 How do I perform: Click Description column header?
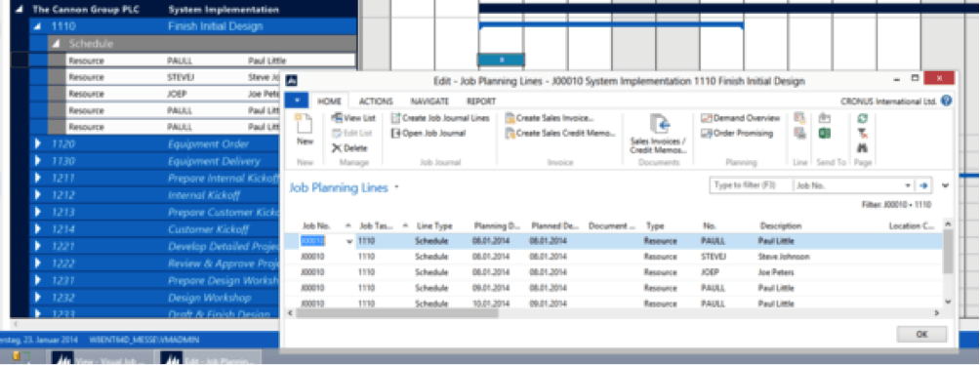[x=781, y=225]
